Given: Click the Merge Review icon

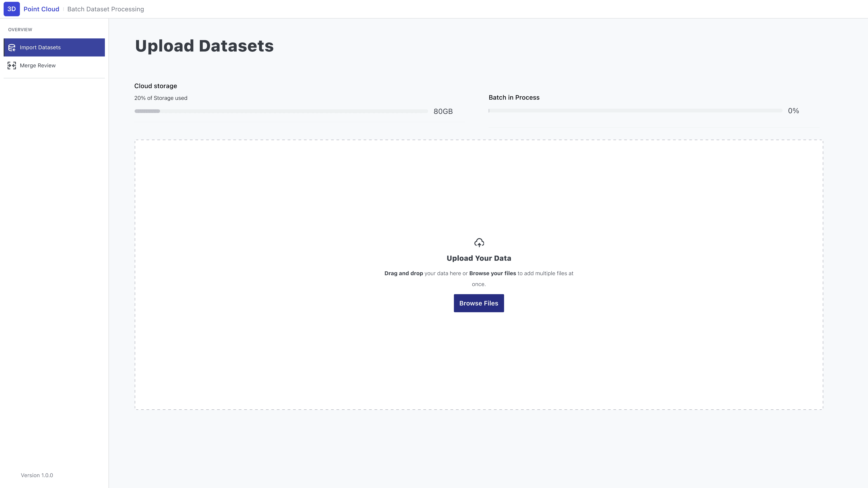Looking at the screenshot, I should pyautogui.click(x=12, y=65).
